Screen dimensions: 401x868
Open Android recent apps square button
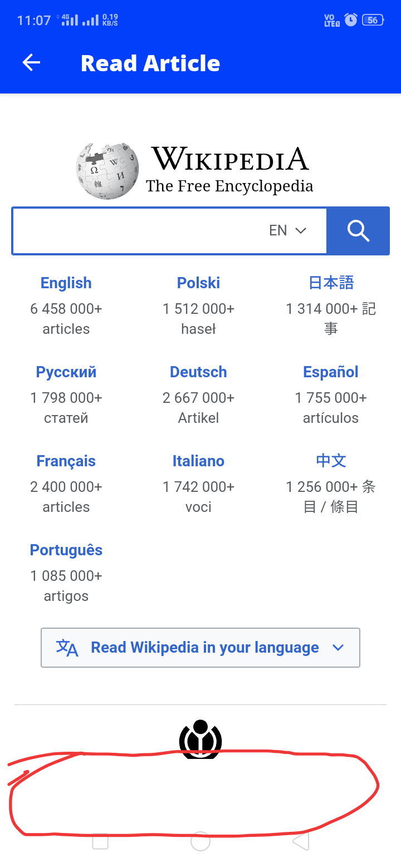pyautogui.click(x=100, y=841)
